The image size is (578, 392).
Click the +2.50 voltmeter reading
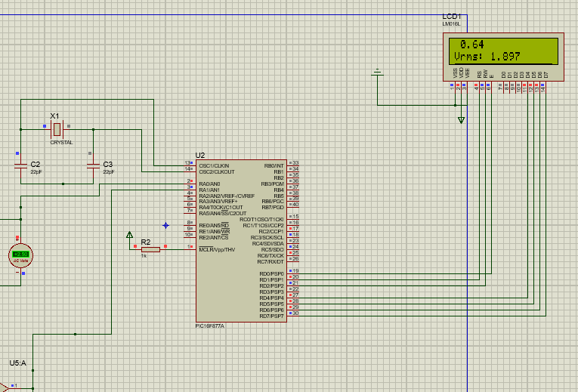coord(20,255)
